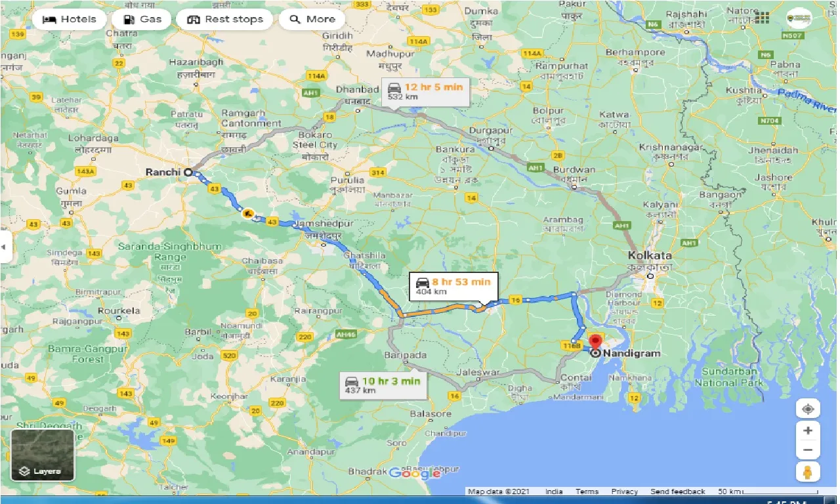
Task: Choose the 10 hr 3 min route
Action: point(383,385)
